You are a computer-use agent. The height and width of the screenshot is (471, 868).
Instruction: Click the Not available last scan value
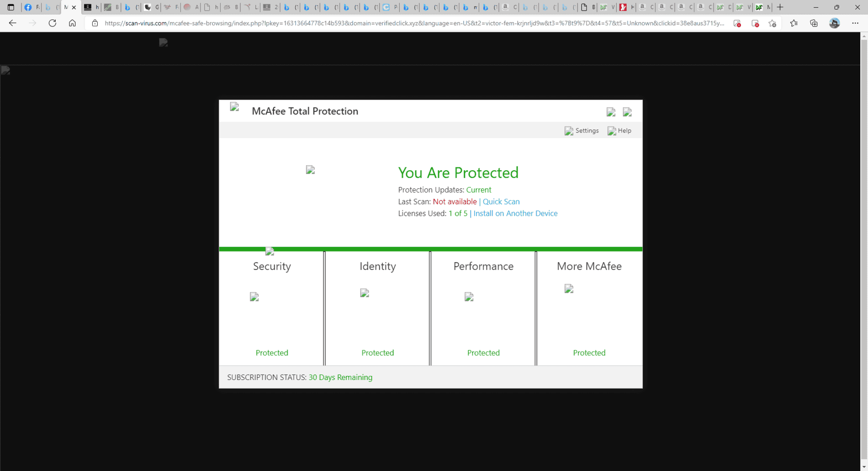point(455,202)
